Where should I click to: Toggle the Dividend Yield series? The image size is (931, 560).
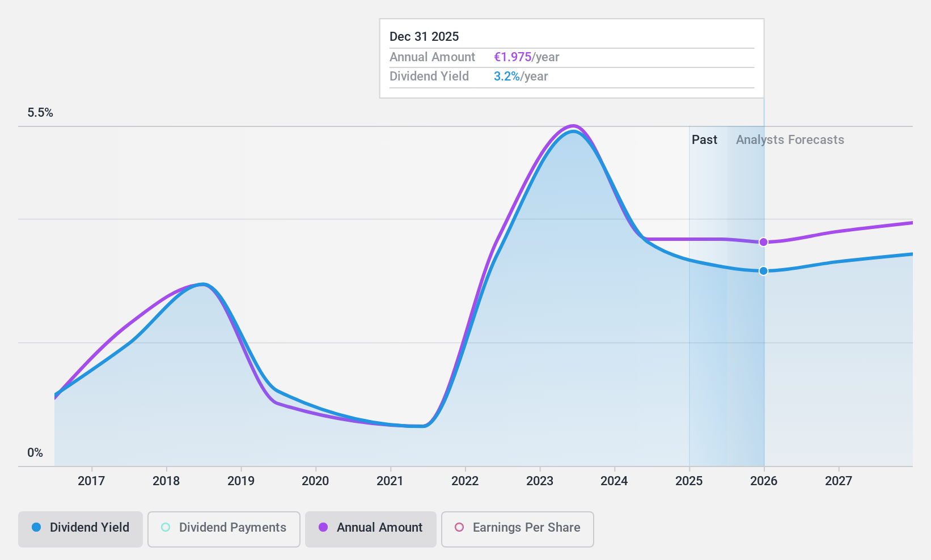pos(81,529)
